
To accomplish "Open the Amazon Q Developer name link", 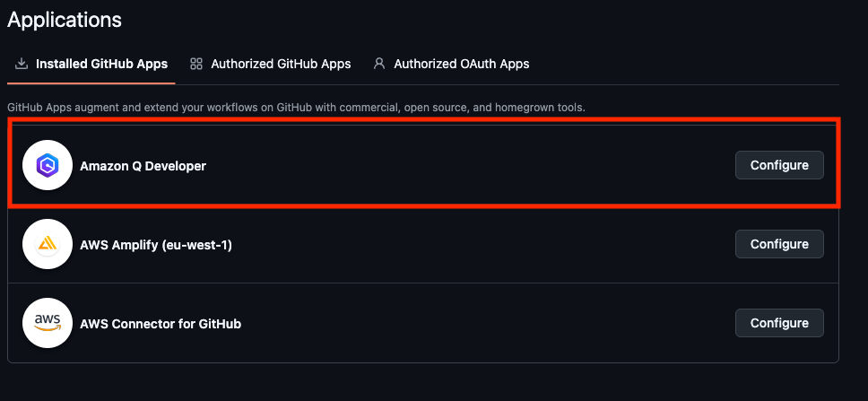I will coord(143,166).
